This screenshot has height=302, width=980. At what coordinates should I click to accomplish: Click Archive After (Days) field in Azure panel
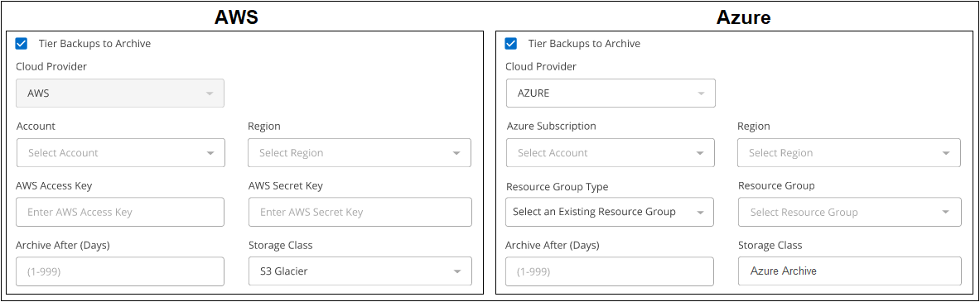coord(610,271)
